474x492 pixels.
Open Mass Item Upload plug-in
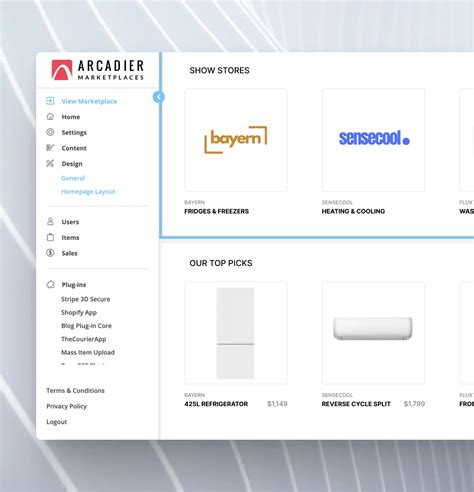coord(88,352)
